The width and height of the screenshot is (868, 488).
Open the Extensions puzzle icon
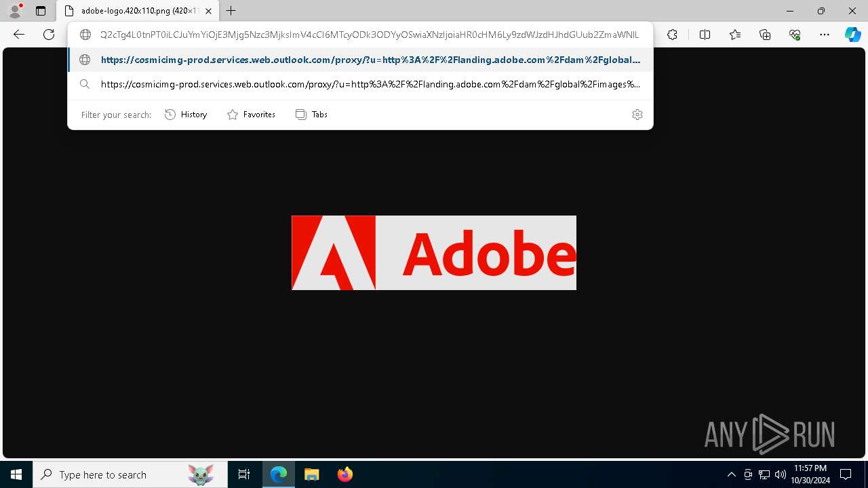pos(672,35)
